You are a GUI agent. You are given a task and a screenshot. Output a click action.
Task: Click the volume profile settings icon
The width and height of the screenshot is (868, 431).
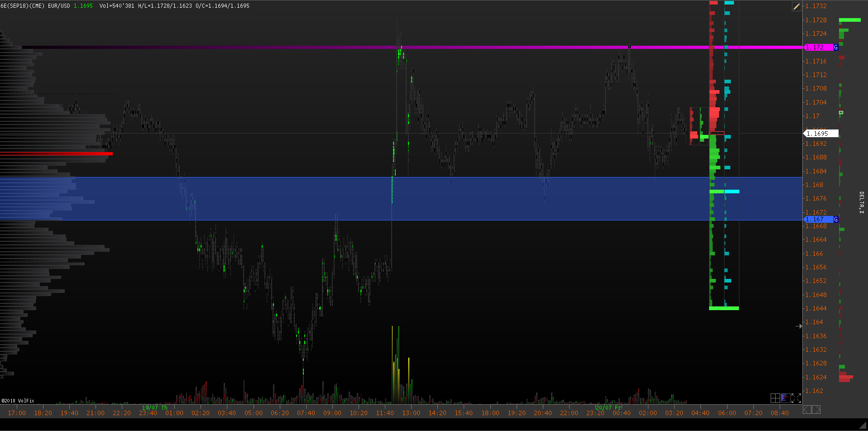(786, 398)
